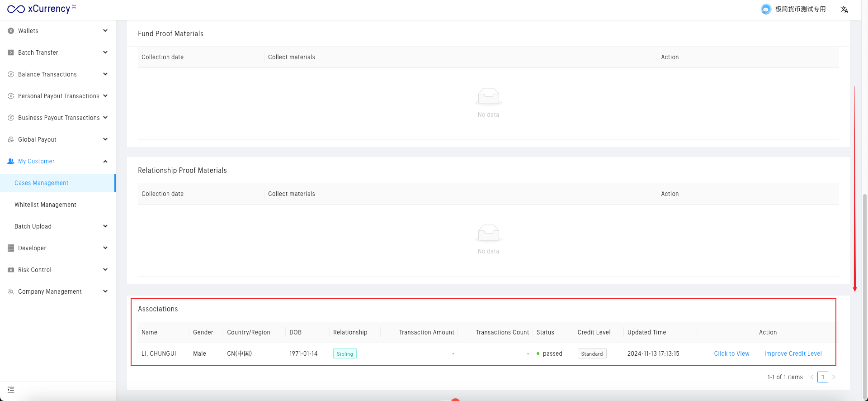Click the Standard credit level tag
The height and width of the screenshot is (401, 868).
592,354
